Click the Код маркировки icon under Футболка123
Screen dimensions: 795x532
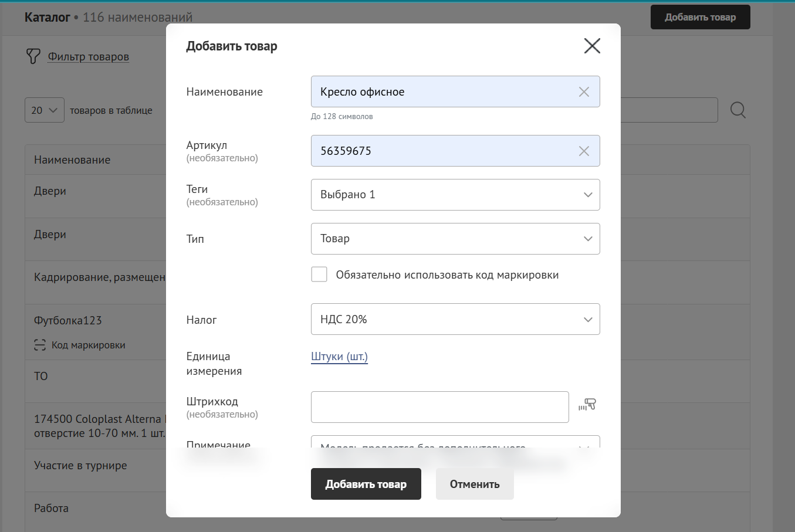click(x=40, y=345)
